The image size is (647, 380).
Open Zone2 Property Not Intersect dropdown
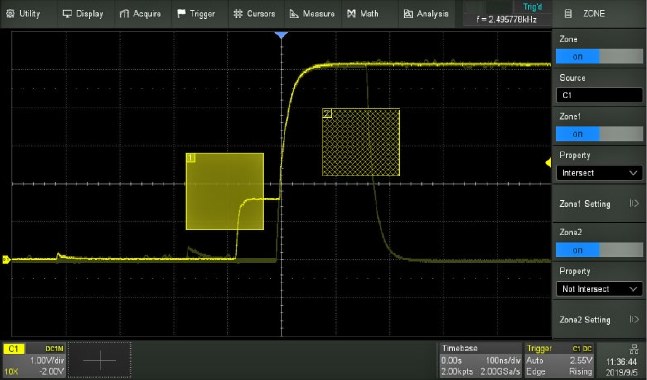click(599, 289)
